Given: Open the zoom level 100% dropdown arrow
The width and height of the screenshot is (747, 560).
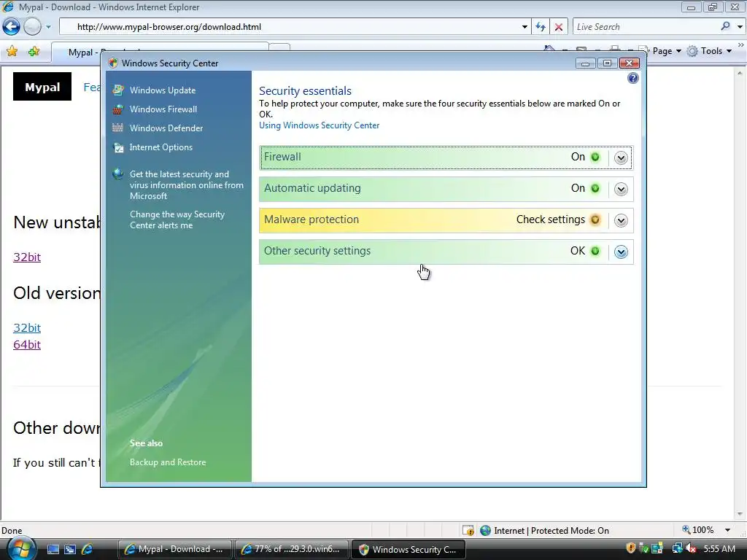Looking at the screenshot, I should click(x=727, y=530).
